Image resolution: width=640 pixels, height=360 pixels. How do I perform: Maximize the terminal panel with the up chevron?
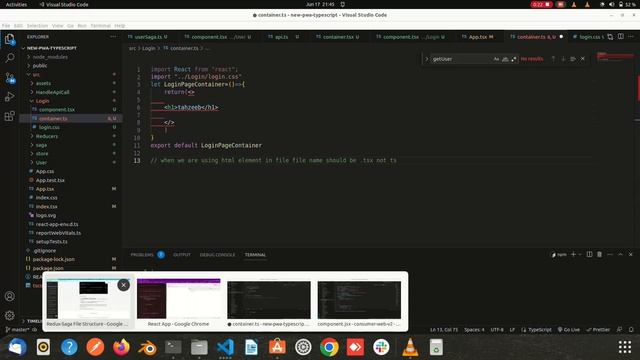[620, 254]
